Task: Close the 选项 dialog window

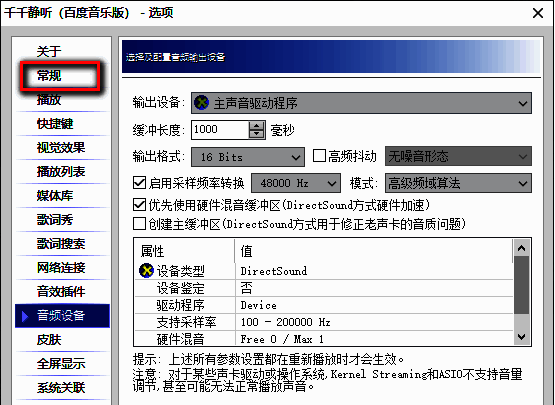Action: click(538, 13)
